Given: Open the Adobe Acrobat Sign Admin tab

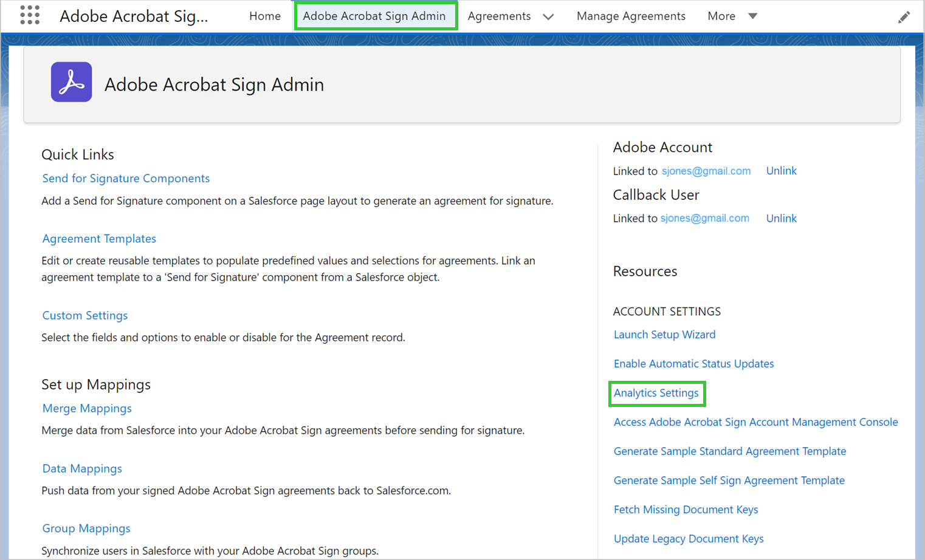Looking at the screenshot, I should point(375,16).
